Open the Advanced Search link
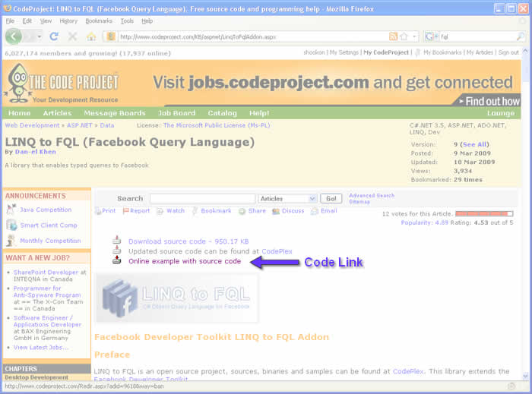Image resolution: width=532 pixels, height=394 pixels. click(372, 195)
